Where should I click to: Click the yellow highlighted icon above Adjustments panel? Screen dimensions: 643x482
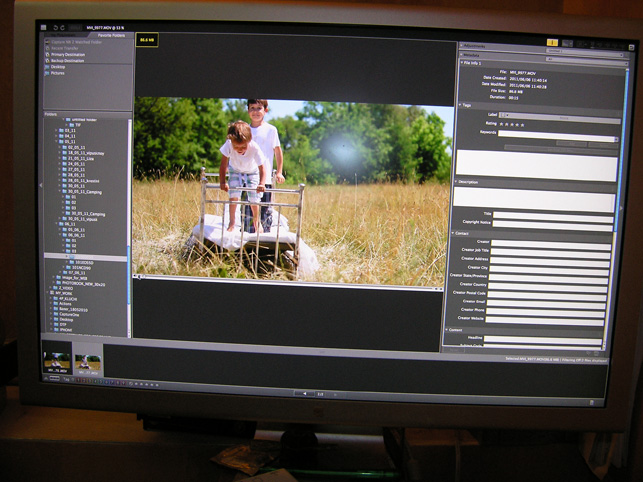point(552,42)
